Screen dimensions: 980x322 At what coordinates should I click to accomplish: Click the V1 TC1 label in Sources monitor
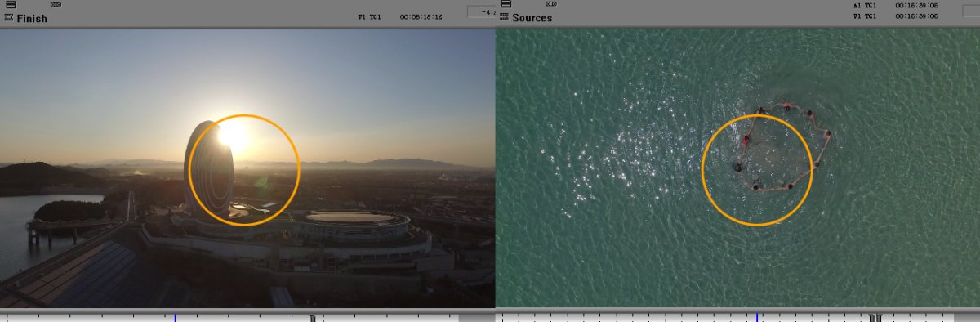click(x=866, y=16)
